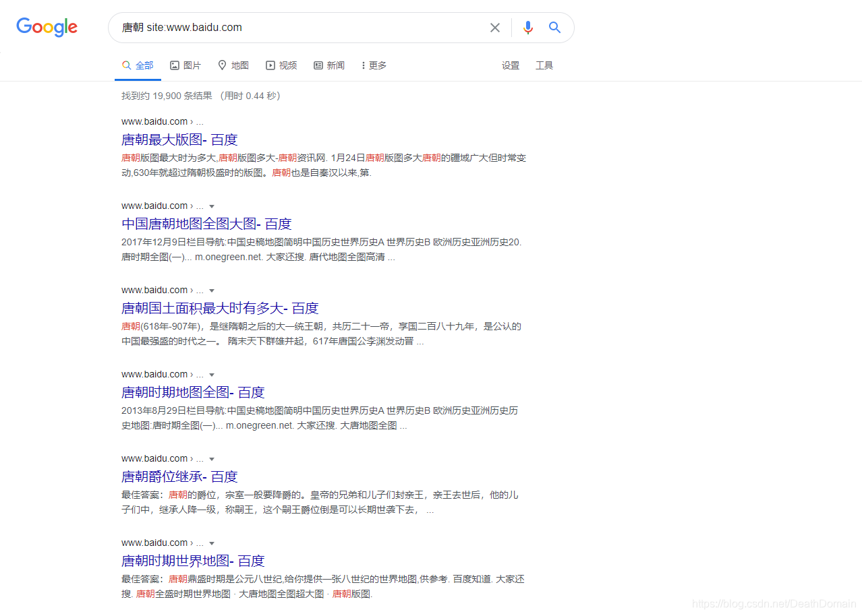Viewport: 862px width, 616px height.
Task: Open result 唐朝时期世界地图- 百度
Action: pyautogui.click(x=193, y=561)
